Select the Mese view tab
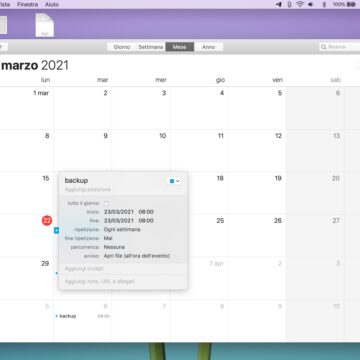This screenshot has width=360, height=360. 179,47
